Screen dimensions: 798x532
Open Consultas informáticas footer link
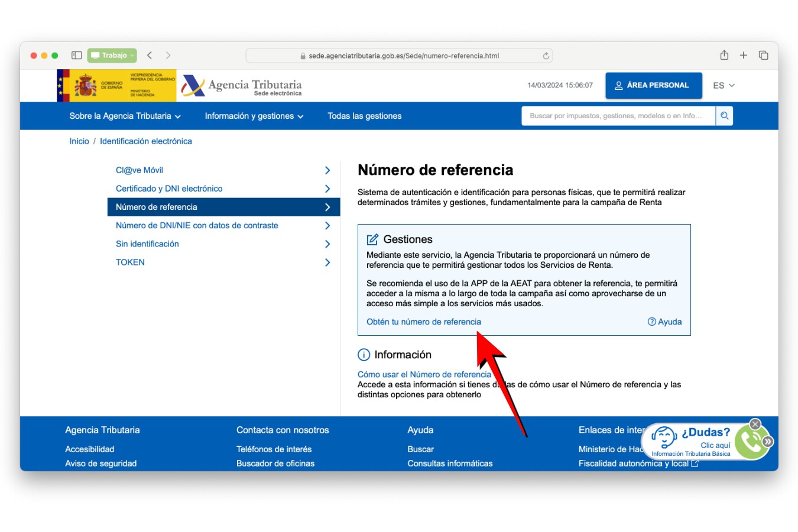pos(450,463)
